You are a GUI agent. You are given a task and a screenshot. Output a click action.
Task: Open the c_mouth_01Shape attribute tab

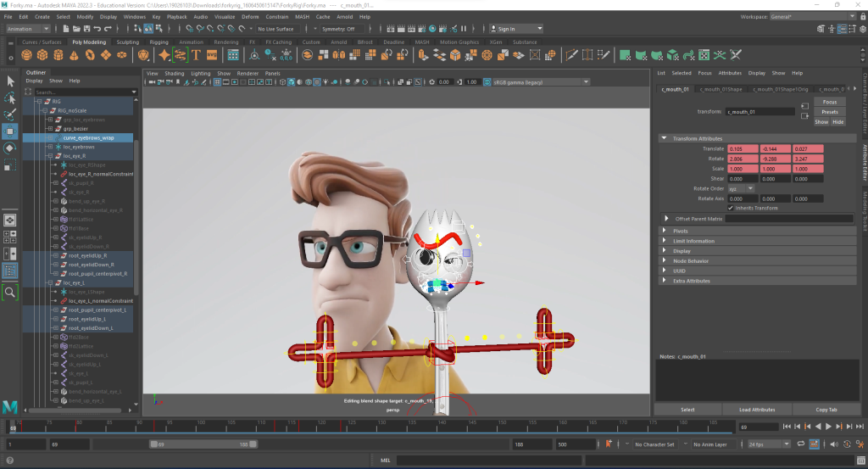(721, 89)
